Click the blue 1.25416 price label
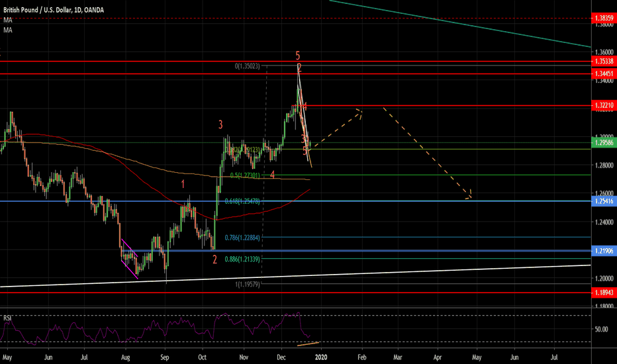617x364 pixels. (604, 201)
